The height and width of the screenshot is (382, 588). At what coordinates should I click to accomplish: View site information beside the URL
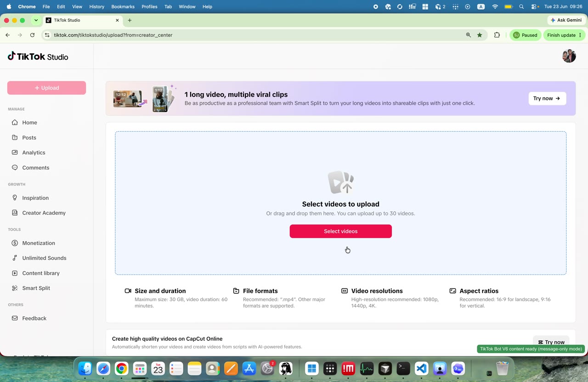point(47,35)
